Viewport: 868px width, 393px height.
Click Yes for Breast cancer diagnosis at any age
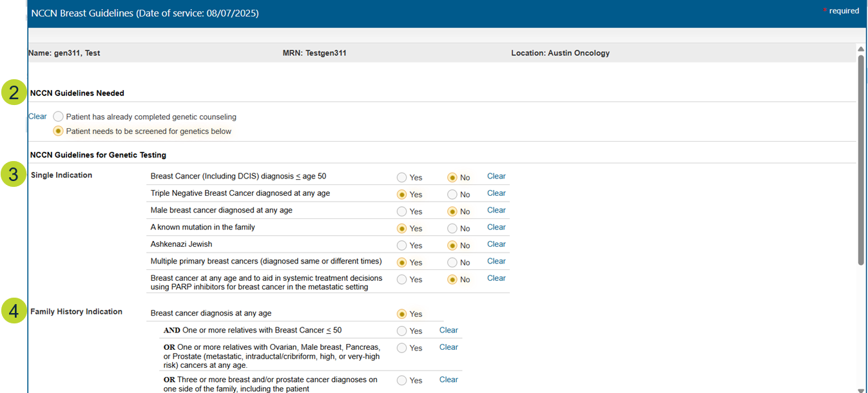(x=402, y=314)
